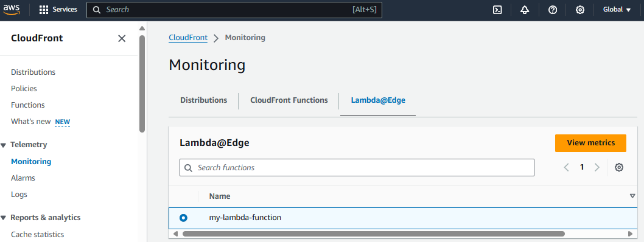Open table preferences gear icon
The height and width of the screenshot is (242, 644).
point(619,167)
